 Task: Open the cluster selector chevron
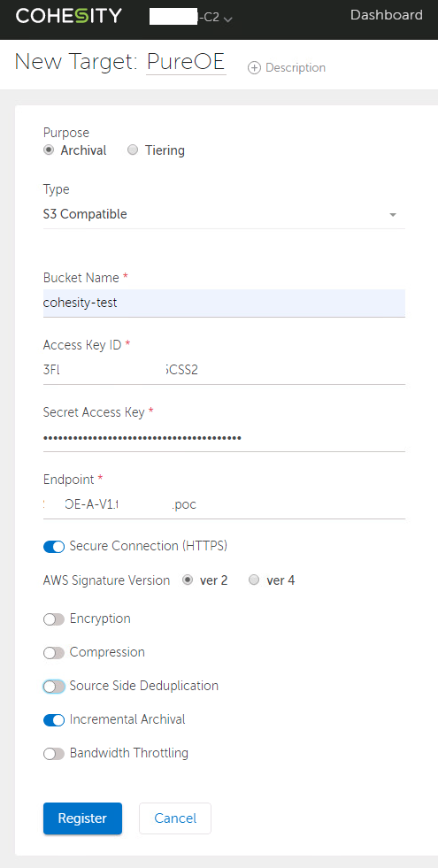pos(227,19)
